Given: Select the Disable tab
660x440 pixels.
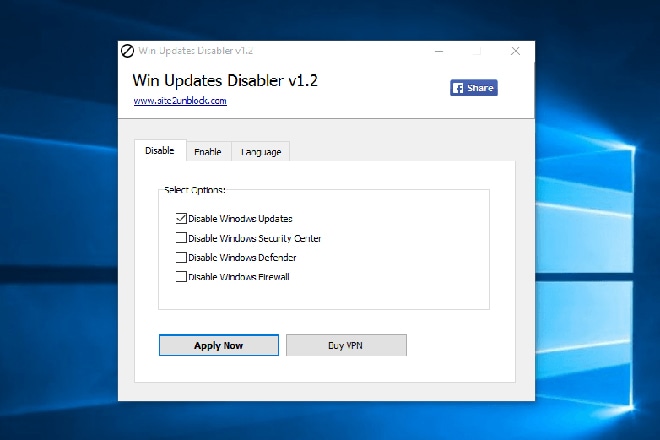Looking at the screenshot, I should tap(159, 150).
